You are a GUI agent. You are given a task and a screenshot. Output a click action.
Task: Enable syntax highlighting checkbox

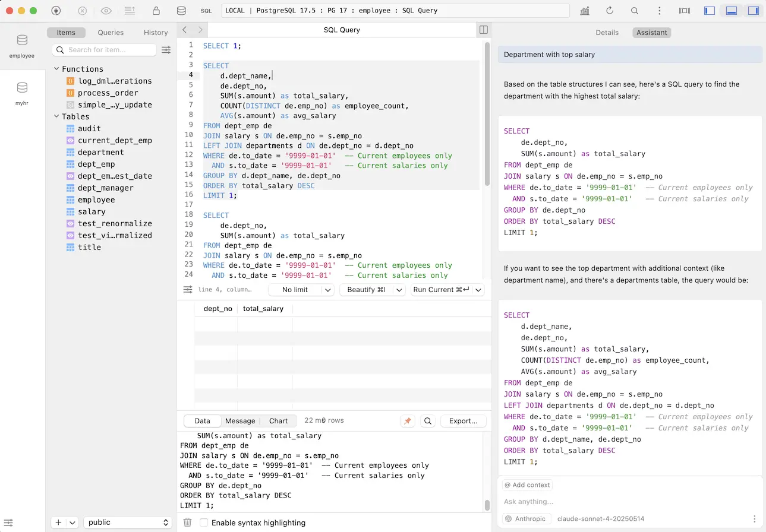tap(204, 522)
